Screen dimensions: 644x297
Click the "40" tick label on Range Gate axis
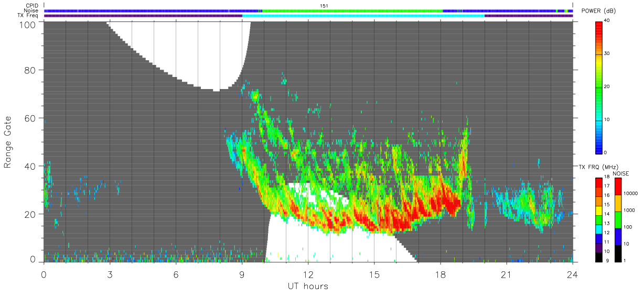pyautogui.click(x=30, y=166)
